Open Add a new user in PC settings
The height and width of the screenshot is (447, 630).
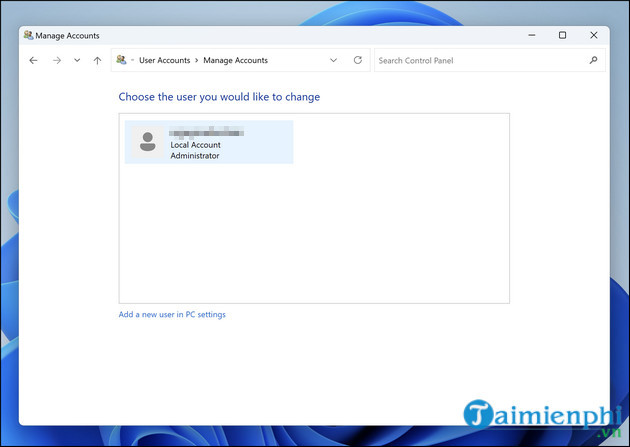click(172, 314)
